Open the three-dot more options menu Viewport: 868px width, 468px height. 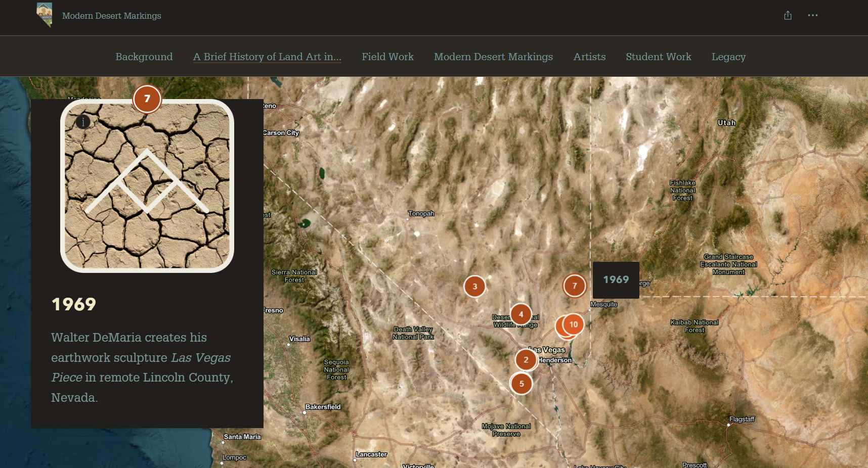tap(812, 16)
